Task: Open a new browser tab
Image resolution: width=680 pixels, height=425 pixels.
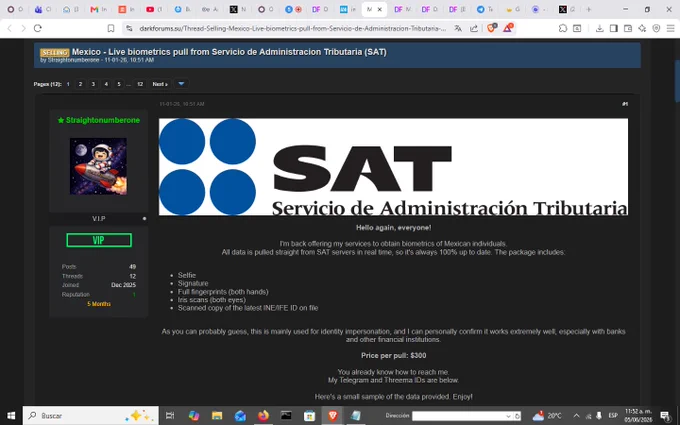Action: click(x=588, y=9)
